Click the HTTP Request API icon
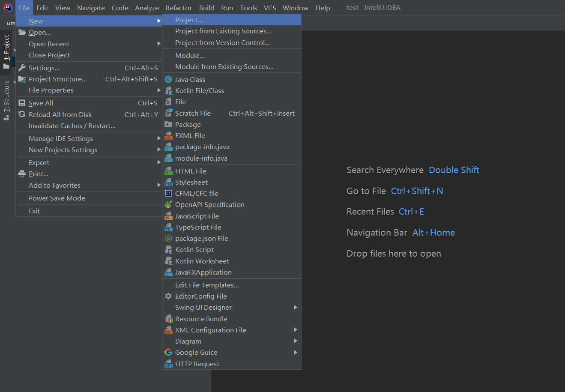 click(168, 364)
